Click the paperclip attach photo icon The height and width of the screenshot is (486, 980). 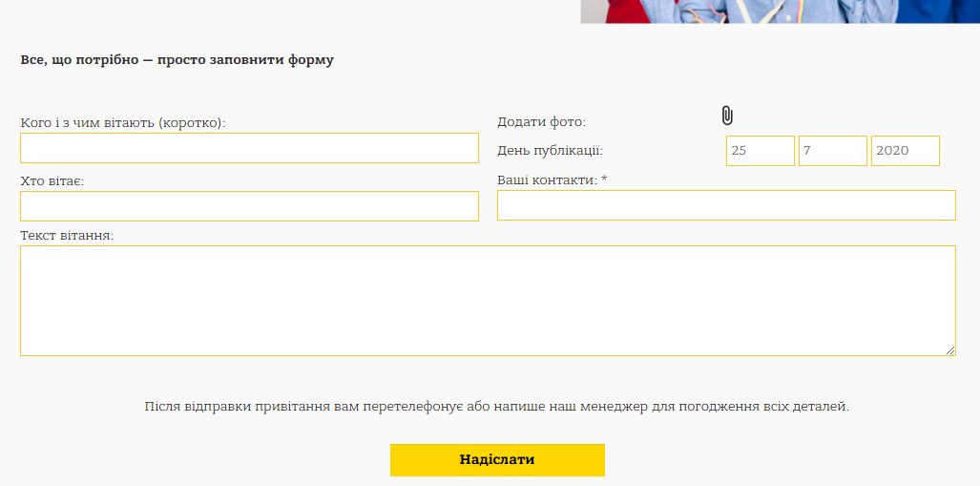pyautogui.click(x=727, y=116)
